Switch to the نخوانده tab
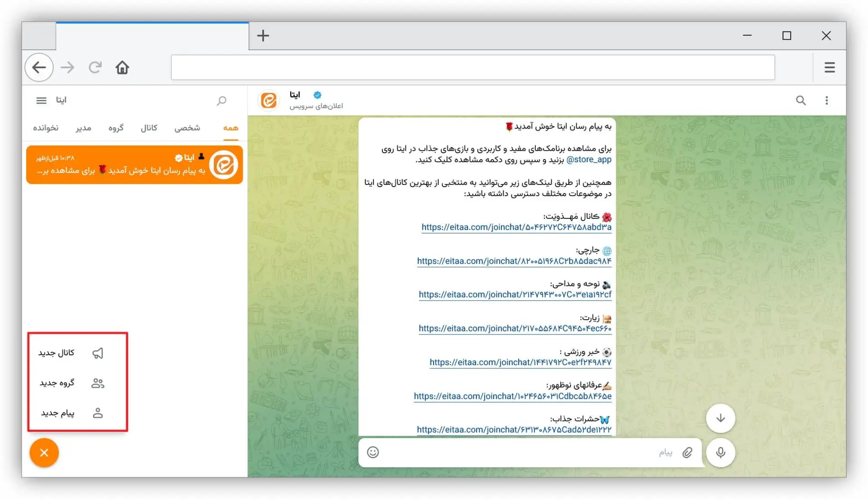 click(46, 128)
